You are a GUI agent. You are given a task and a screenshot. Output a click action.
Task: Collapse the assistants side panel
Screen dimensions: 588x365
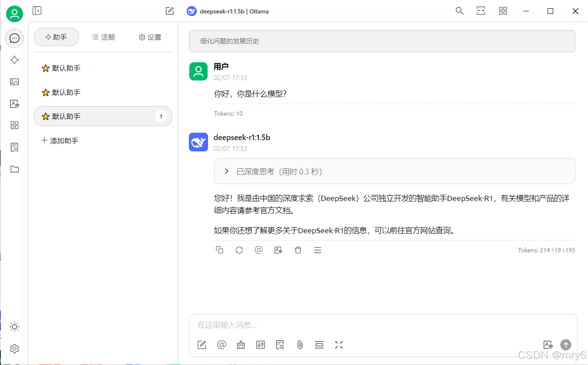point(37,11)
